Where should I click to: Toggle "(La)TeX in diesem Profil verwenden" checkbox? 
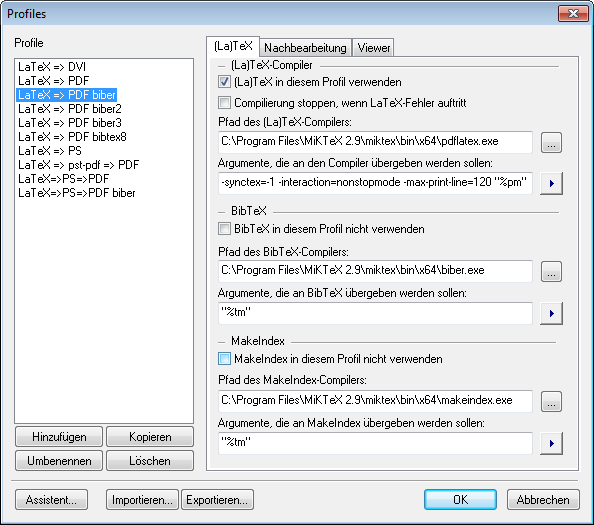pyautogui.click(x=224, y=82)
